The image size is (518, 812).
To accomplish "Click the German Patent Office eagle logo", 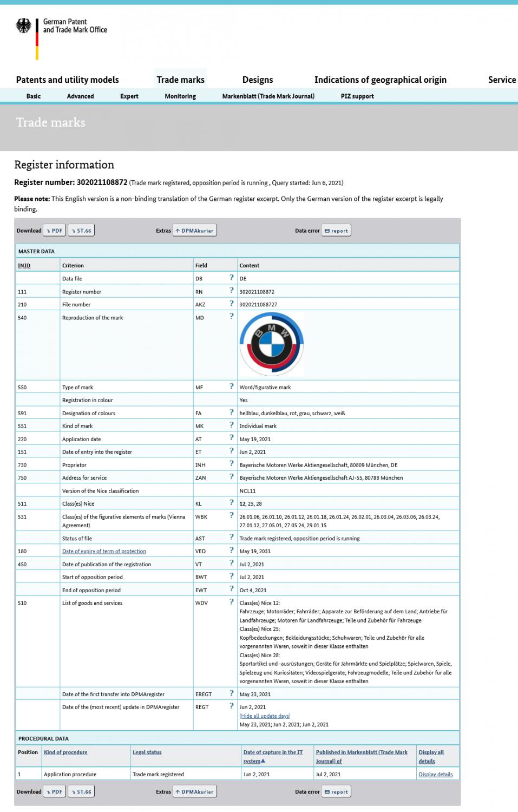I will pyautogui.click(x=23, y=25).
